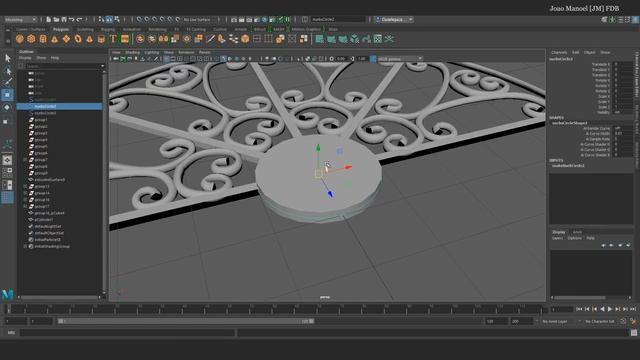Viewport: 640px width, 360px height.
Task: Click the Multi-Cut knife shelf icon
Action: [x=211, y=39]
